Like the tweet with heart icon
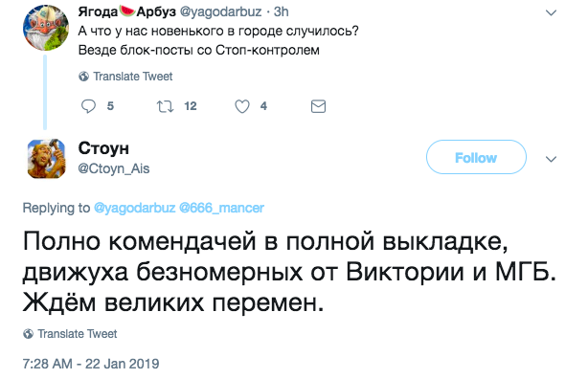This screenshot has height=379, width=588. pos(242,106)
